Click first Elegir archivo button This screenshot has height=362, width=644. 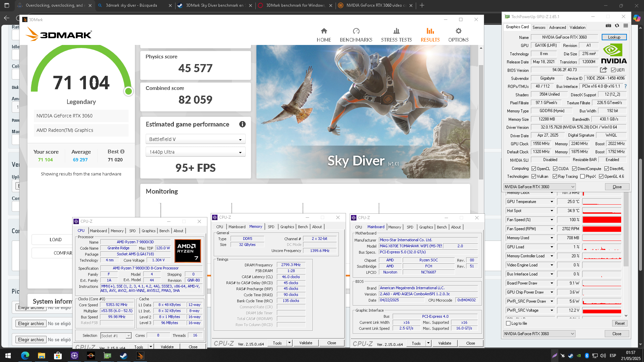(31, 307)
